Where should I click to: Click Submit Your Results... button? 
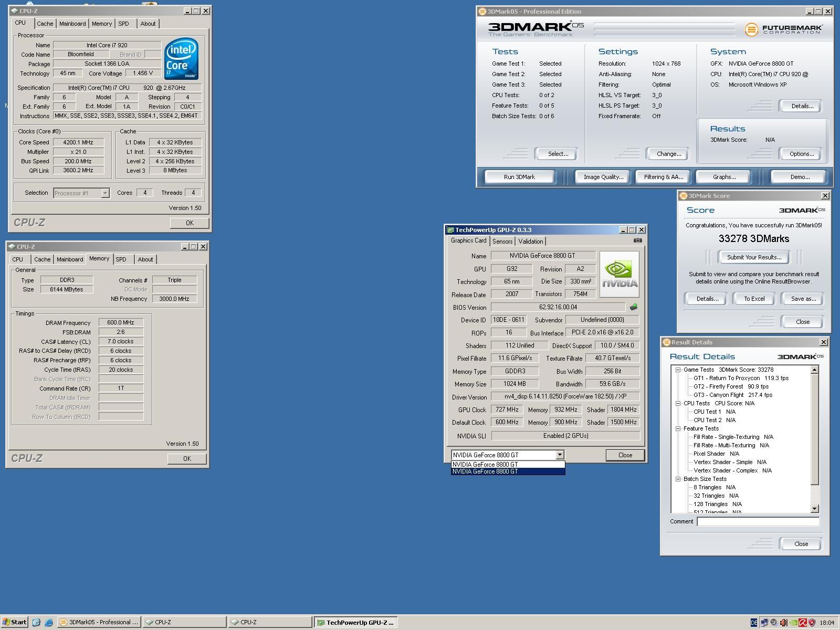pyautogui.click(x=754, y=257)
